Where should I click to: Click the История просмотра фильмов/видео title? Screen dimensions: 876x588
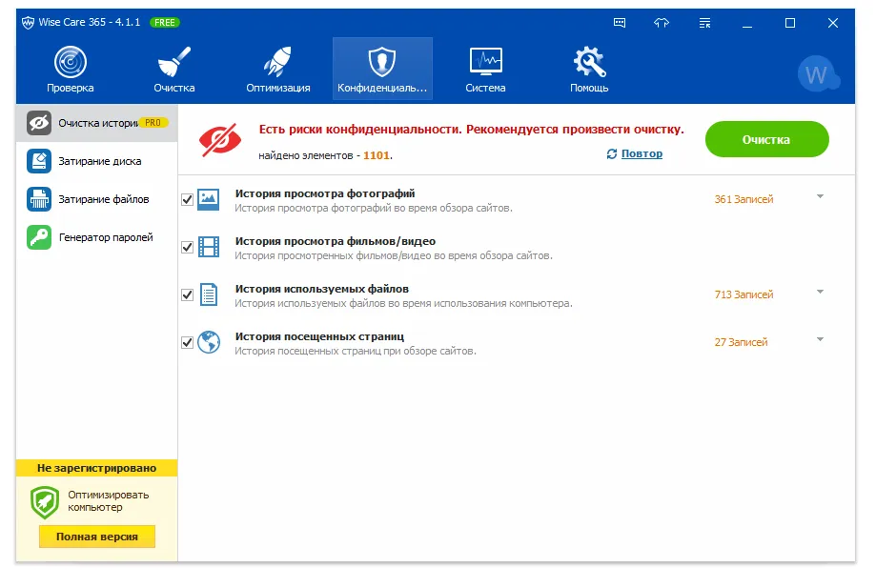336,241
